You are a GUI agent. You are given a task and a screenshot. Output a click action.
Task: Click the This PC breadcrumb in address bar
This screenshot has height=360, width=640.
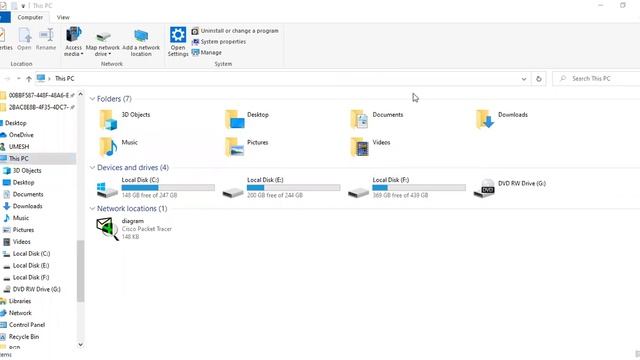click(x=64, y=78)
